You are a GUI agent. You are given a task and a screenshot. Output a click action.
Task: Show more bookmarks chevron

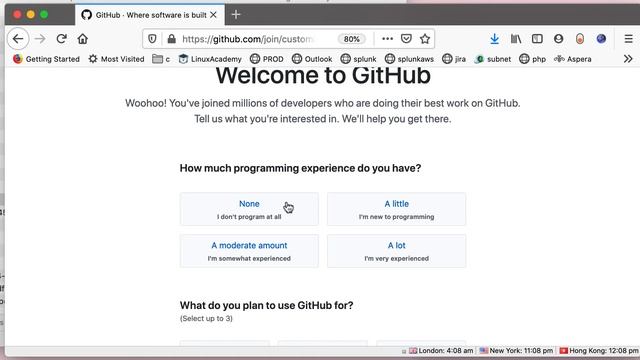628,59
